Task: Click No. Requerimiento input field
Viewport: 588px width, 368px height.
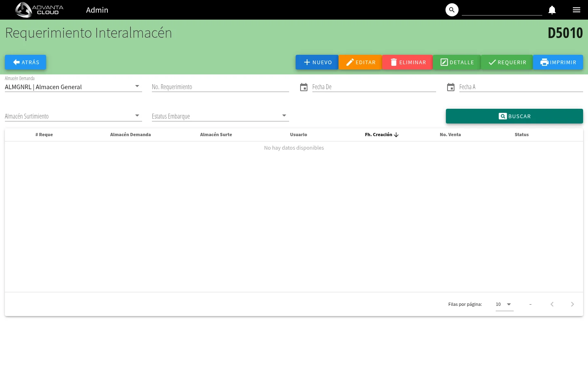Action: [x=220, y=87]
